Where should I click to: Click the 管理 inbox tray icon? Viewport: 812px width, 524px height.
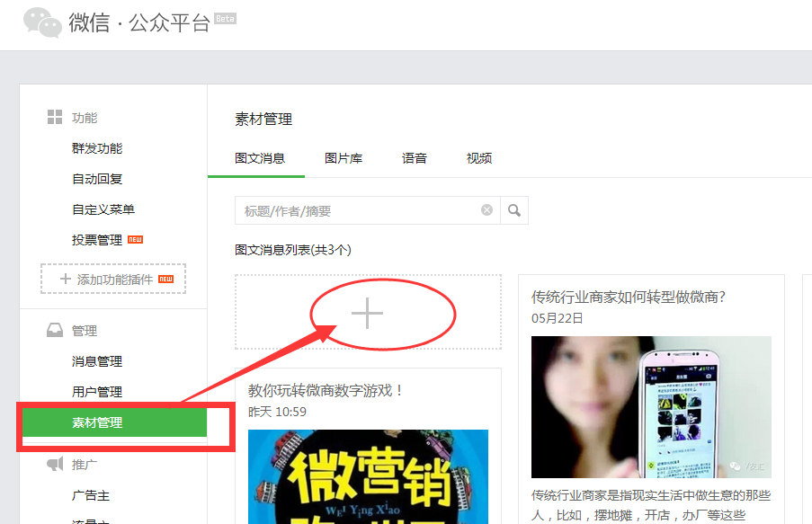54,331
